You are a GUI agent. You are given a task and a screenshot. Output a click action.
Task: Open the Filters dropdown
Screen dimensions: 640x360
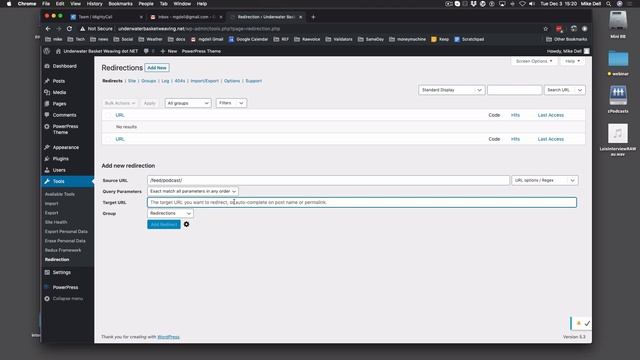(231, 103)
